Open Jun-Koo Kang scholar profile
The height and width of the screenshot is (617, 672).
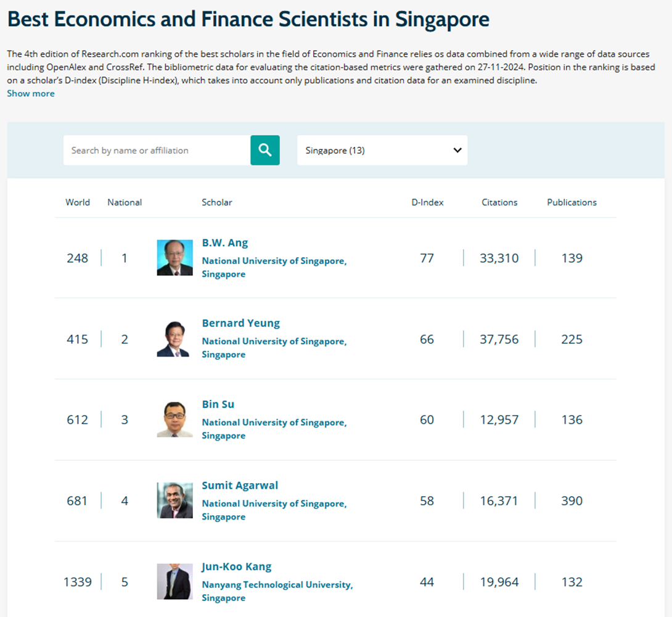pyautogui.click(x=237, y=566)
